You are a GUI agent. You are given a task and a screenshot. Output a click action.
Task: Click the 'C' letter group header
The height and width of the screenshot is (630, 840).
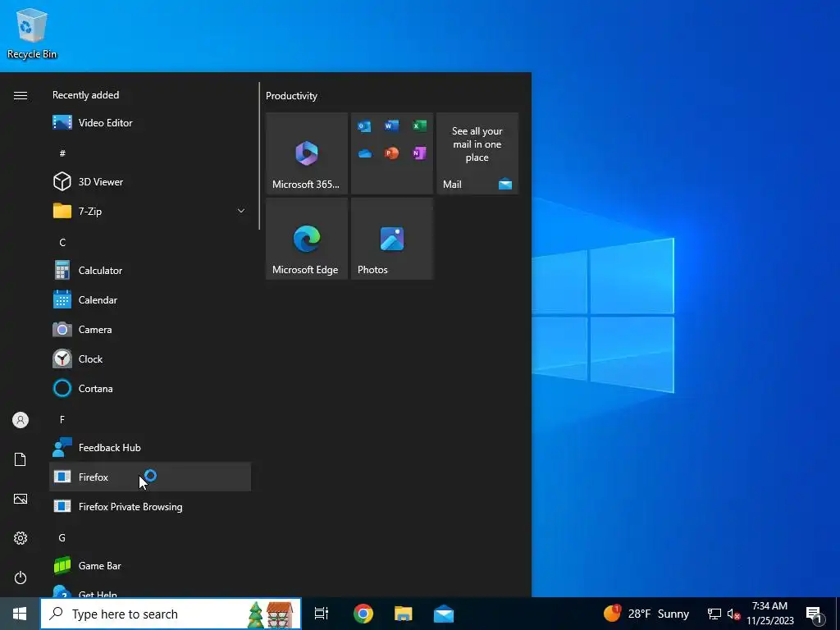(62, 242)
